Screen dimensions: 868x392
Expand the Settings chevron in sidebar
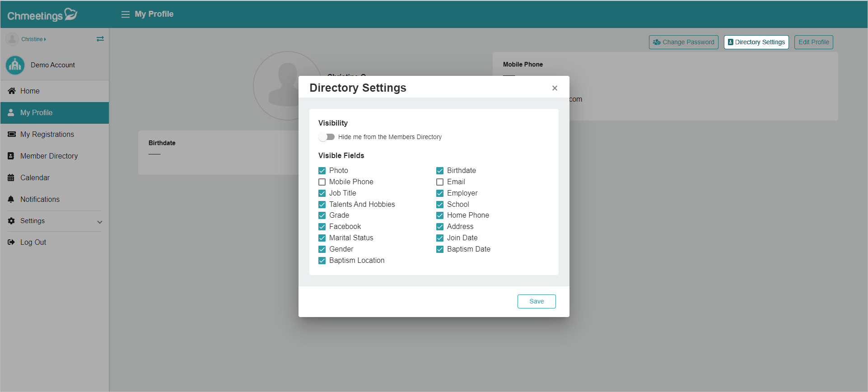(100, 222)
